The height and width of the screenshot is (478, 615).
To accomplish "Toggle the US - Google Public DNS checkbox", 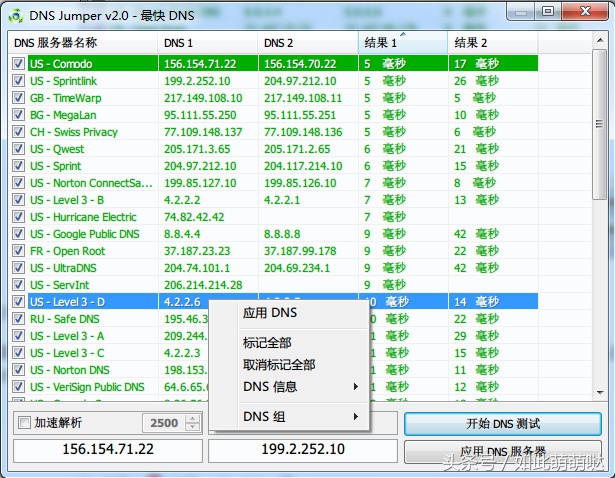I will [18, 234].
